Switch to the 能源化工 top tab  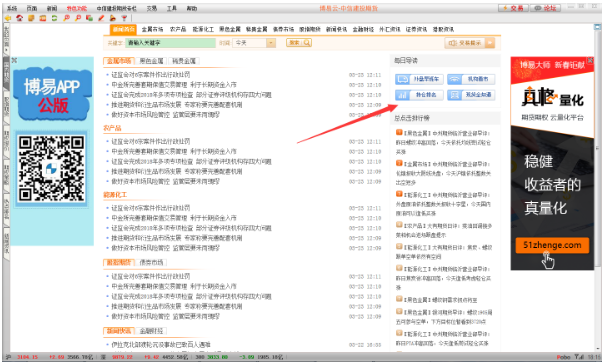coord(203,29)
